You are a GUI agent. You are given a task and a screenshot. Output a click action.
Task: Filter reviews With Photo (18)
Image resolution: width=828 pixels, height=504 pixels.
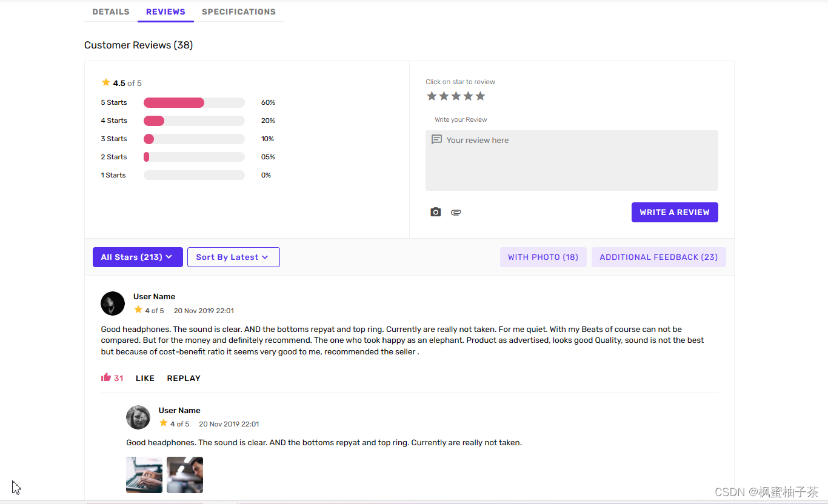pyautogui.click(x=543, y=257)
